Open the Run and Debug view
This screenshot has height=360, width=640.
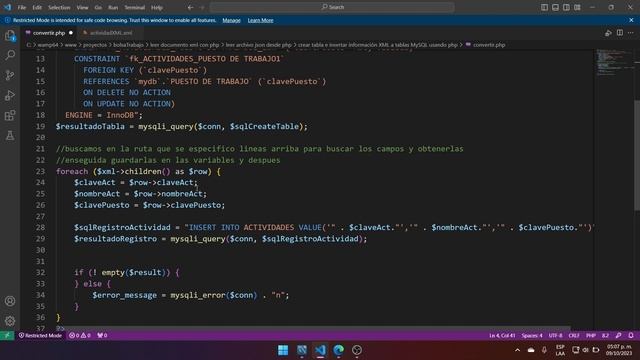click(10, 95)
